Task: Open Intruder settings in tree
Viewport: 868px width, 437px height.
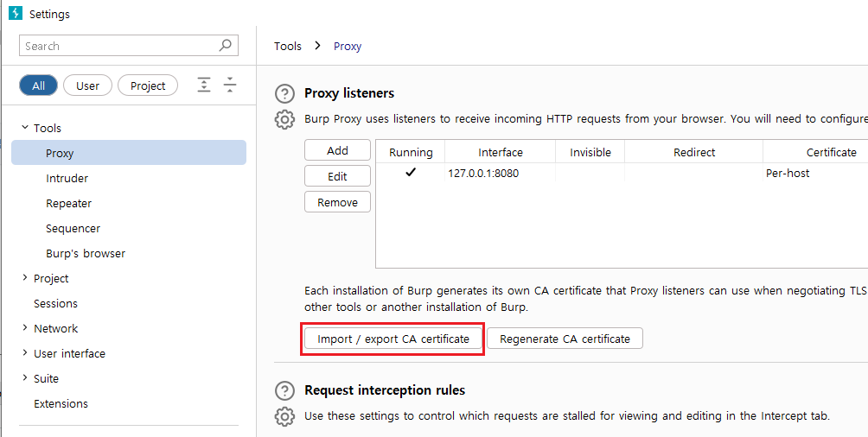Action: [67, 178]
